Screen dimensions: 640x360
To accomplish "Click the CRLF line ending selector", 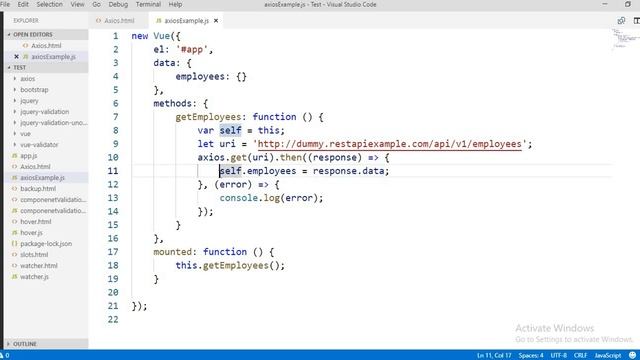I will pyautogui.click(x=580, y=356).
